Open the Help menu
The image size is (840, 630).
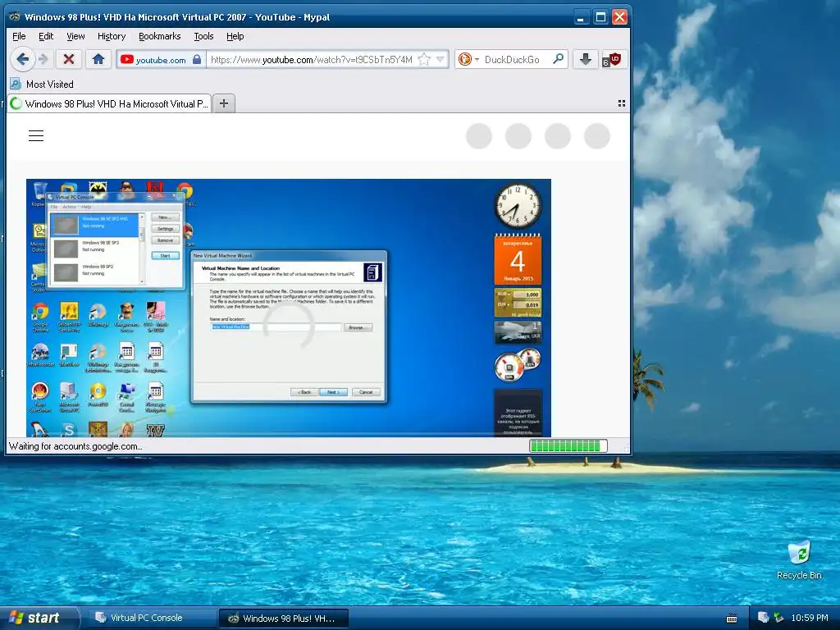(235, 36)
